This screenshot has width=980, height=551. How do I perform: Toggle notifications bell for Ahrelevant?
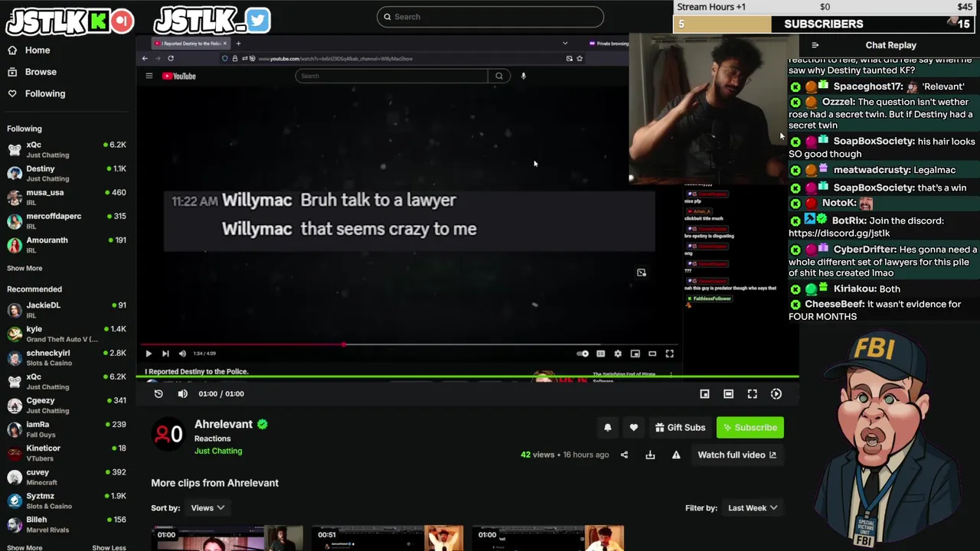coord(607,428)
